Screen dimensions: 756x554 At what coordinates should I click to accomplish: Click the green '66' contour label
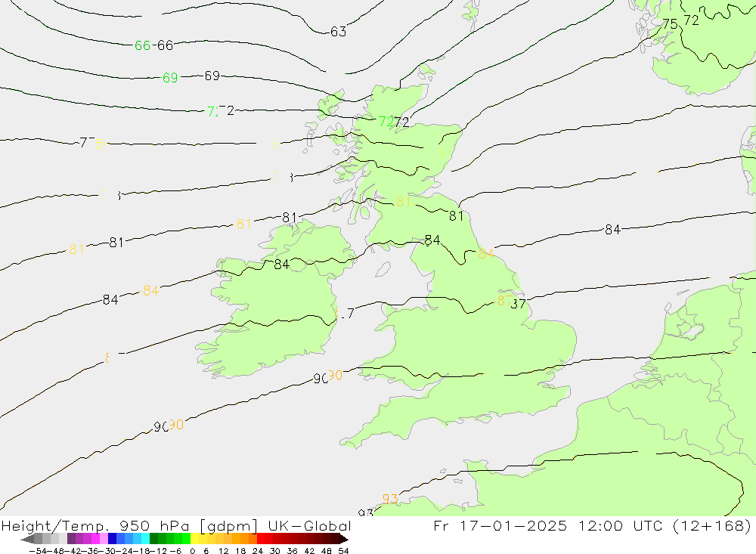pos(142,45)
